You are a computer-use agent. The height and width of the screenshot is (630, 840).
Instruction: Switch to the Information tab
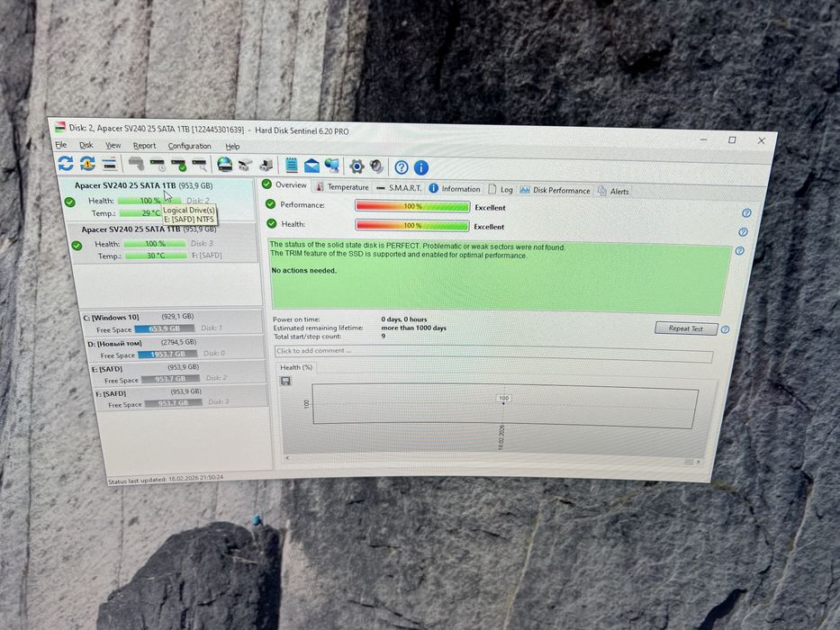pyautogui.click(x=455, y=189)
